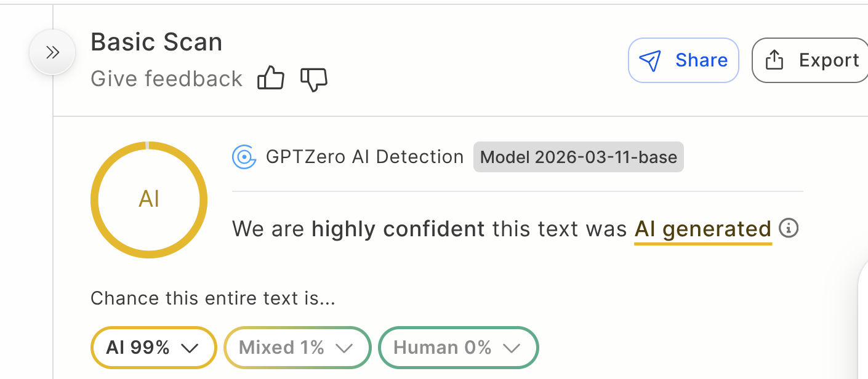The width and height of the screenshot is (868, 379).
Task: Click the GPTZero spiral logo icon
Action: (x=244, y=157)
